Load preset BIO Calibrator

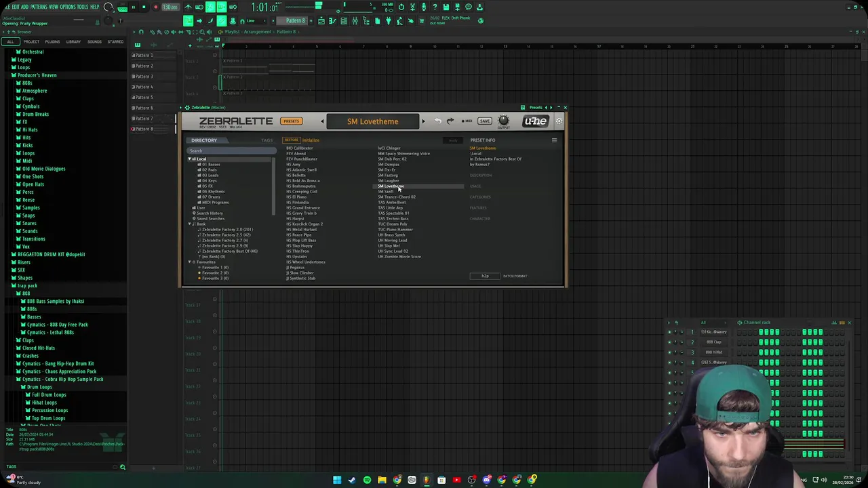299,148
